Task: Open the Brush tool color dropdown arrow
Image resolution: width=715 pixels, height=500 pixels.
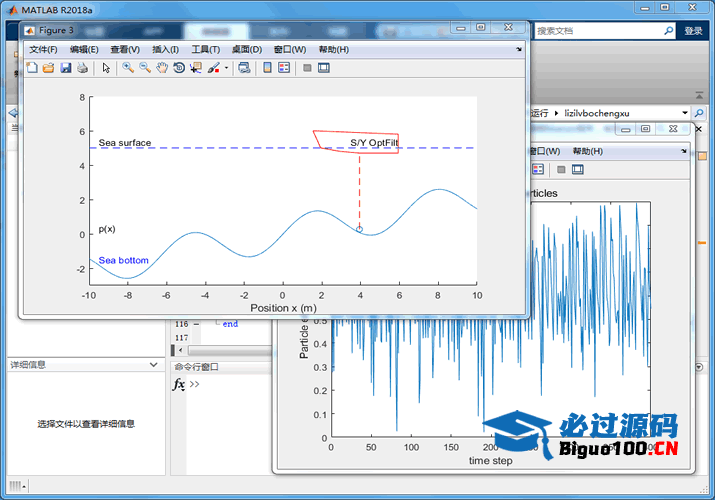Action: [226, 68]
